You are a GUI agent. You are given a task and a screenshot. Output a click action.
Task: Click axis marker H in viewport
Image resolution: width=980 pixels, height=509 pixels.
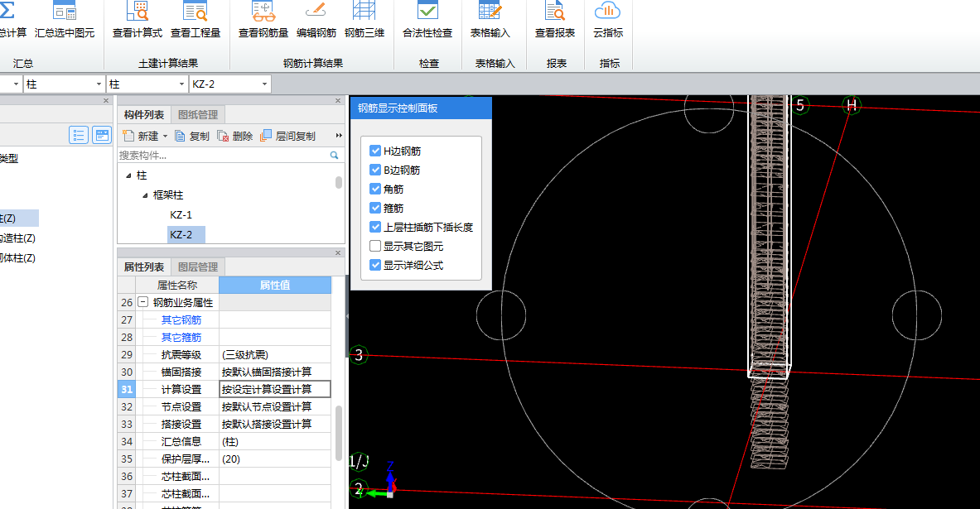[x=852, y=106]
